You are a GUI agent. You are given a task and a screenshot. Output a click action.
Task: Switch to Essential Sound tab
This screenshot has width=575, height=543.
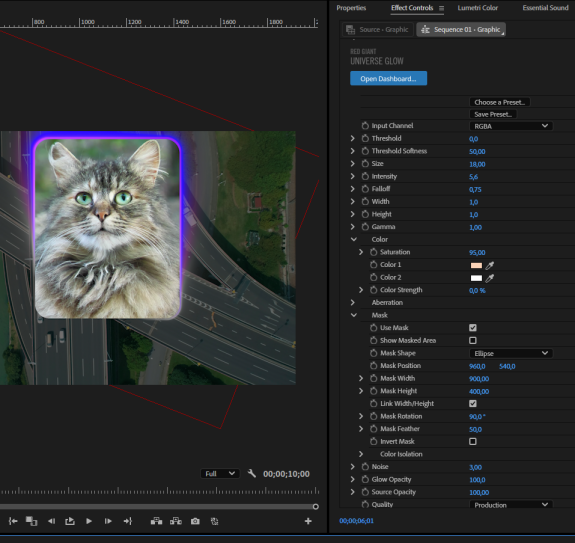545,8
